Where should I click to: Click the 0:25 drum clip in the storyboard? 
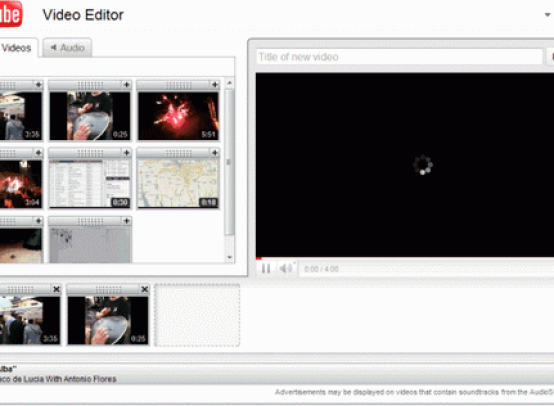pyautogui.click(x=108, y=320)
